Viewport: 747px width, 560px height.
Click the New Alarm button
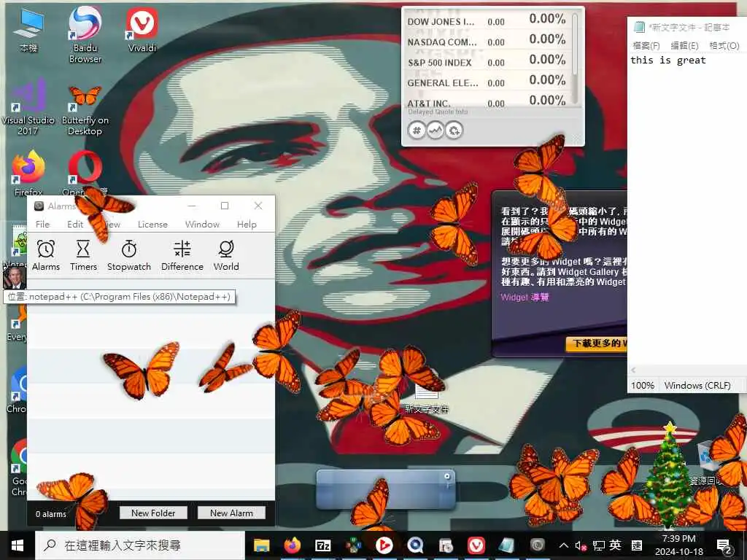tap(231, 513)
